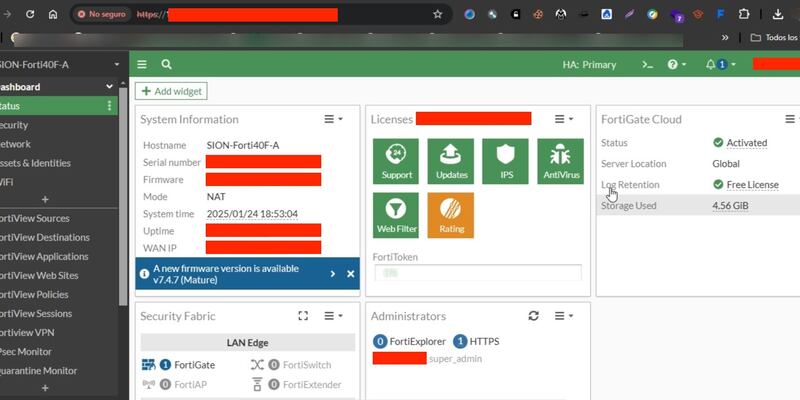Screen dimensions: 800x400
Task: Bookmark the page with star icon
Action: point(437,14)
